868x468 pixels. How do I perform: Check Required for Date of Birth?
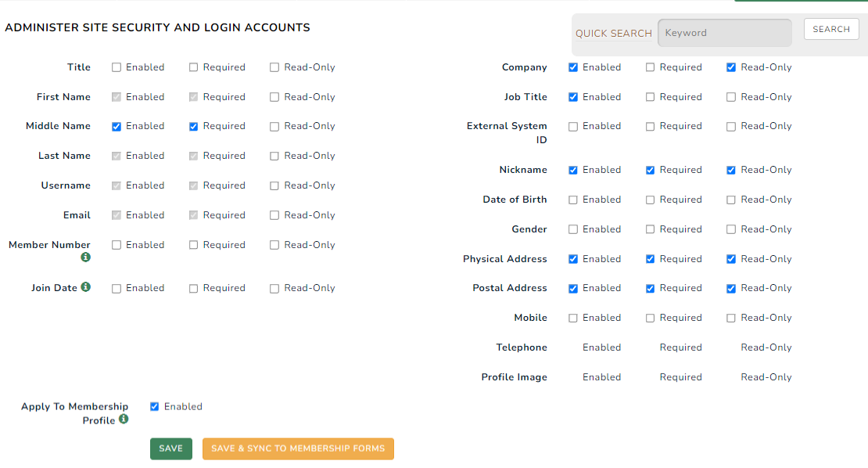pyautogui.click(x=651, y=200)
